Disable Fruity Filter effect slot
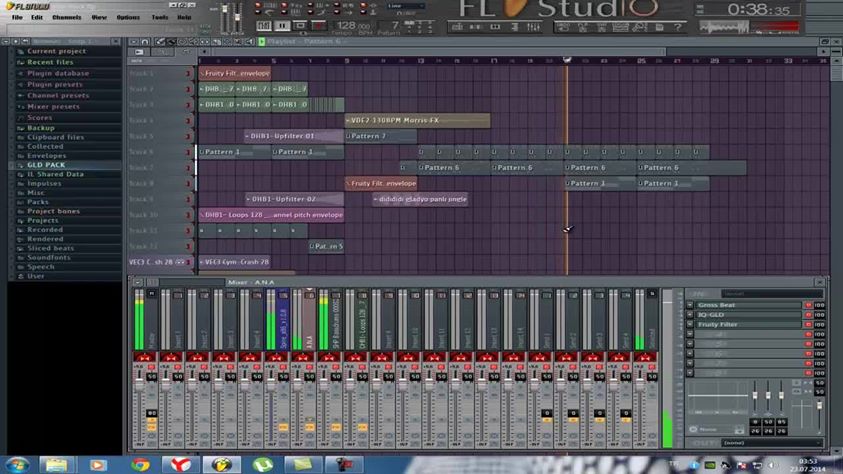The height and width of the screenshot is (474, 843). coord(808,325)
